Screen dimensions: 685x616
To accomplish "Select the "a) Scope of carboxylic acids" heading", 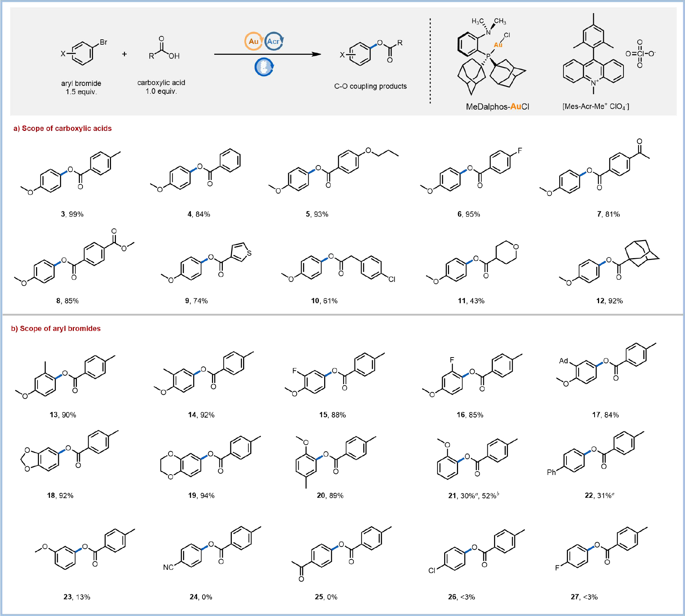I will point(63,128).
